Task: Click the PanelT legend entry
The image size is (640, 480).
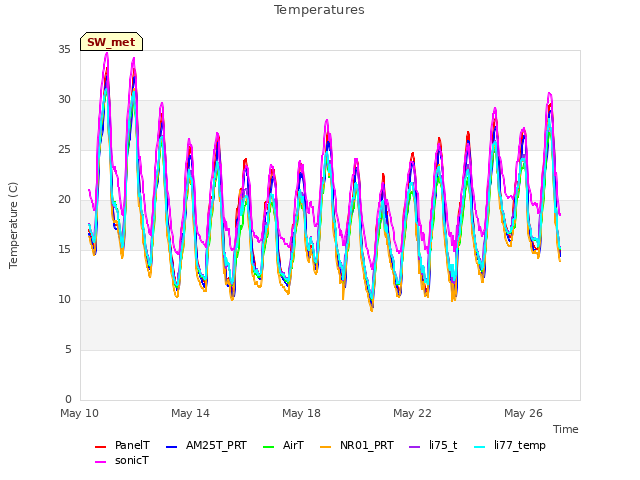Action: [x=122, y=445]
